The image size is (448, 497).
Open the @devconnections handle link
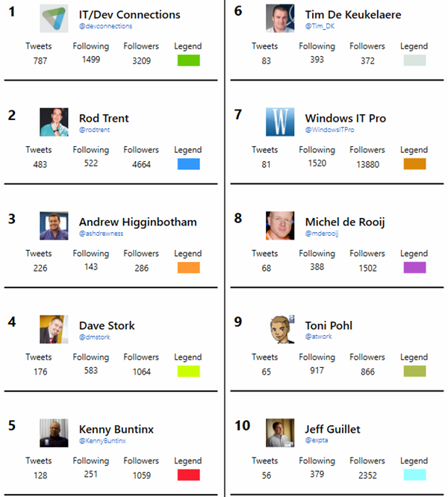[106, 26]
